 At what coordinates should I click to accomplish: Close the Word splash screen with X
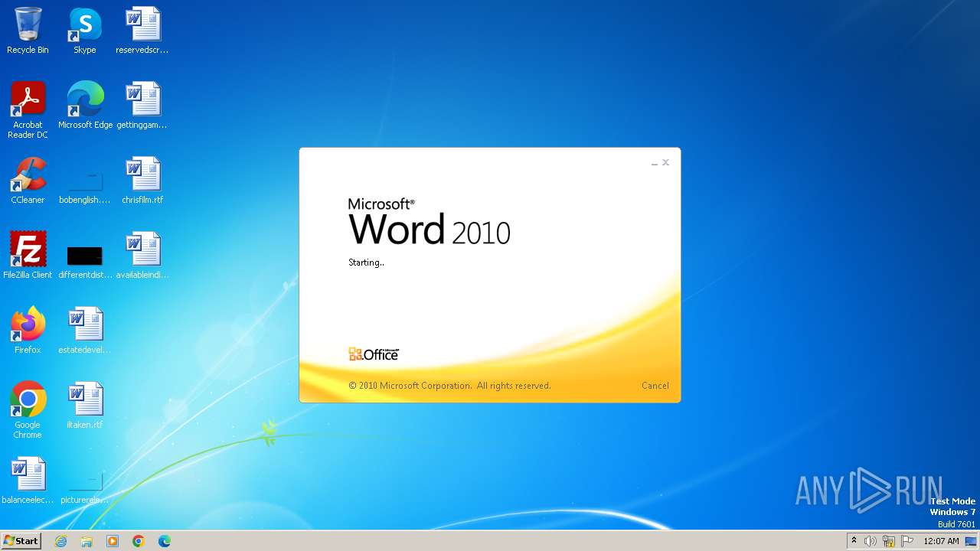pos(666,162)
